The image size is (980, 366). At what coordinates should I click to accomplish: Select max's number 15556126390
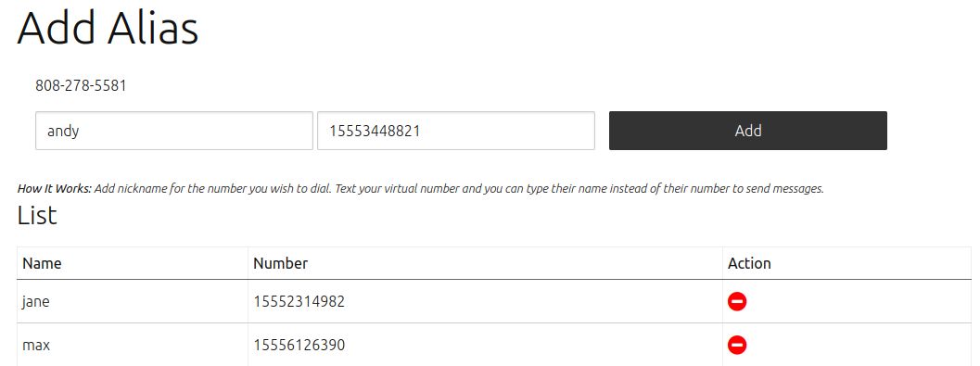pos(299,345)
